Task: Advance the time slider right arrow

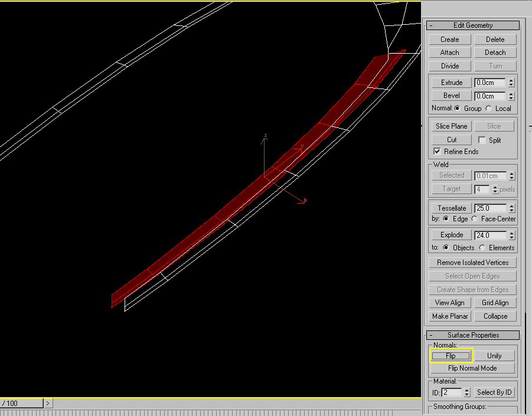Action: [x=48, y=403]
